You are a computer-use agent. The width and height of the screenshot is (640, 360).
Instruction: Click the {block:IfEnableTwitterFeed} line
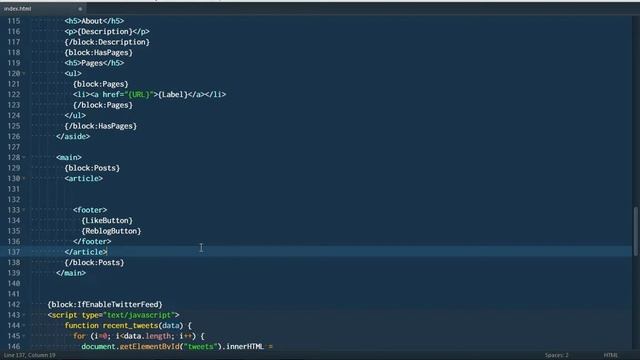point(105,304)
